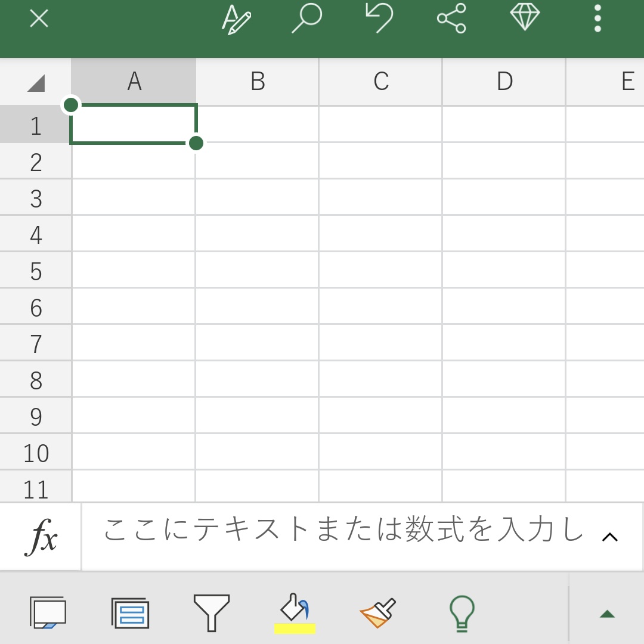This screenshot has width=644, height=644.
Task: Select cell D6
Action: (504, 306)
